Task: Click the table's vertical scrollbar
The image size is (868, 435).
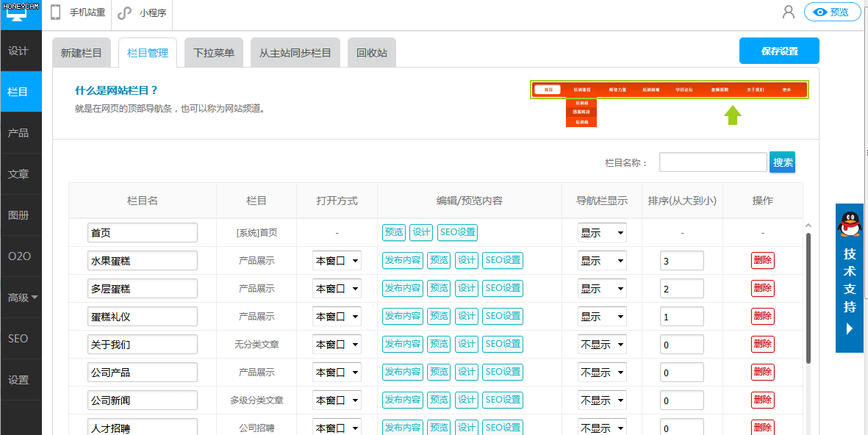Action: pyautogui.click(x=808, y=294)
